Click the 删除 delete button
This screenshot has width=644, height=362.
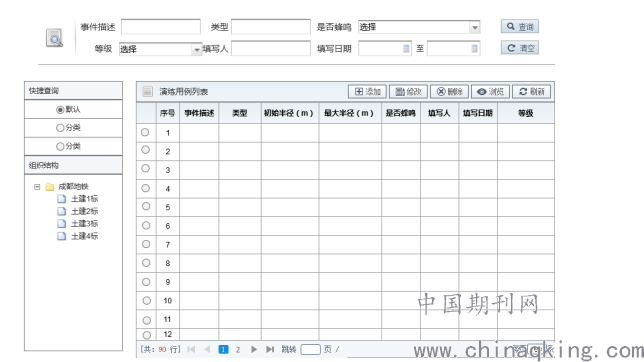coord(449,91)
